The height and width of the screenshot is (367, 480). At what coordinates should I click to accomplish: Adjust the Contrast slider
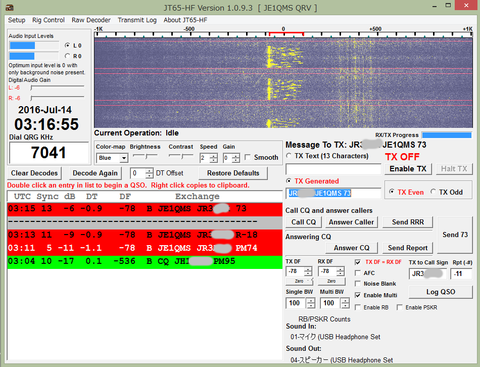tap(181, 156)
